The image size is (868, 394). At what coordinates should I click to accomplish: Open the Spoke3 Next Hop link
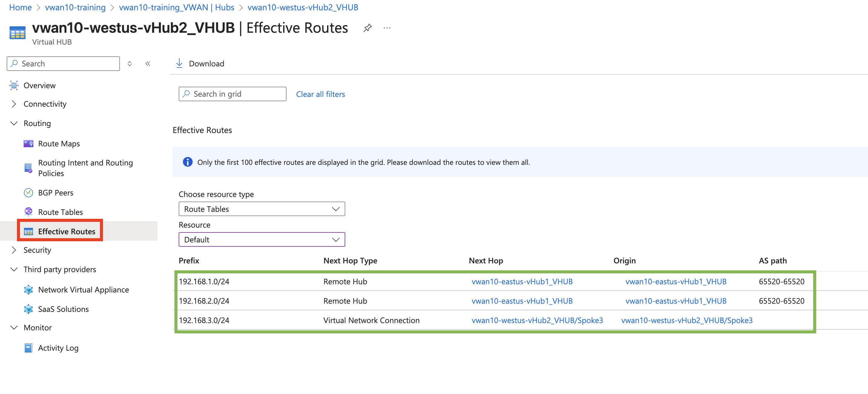537,320
